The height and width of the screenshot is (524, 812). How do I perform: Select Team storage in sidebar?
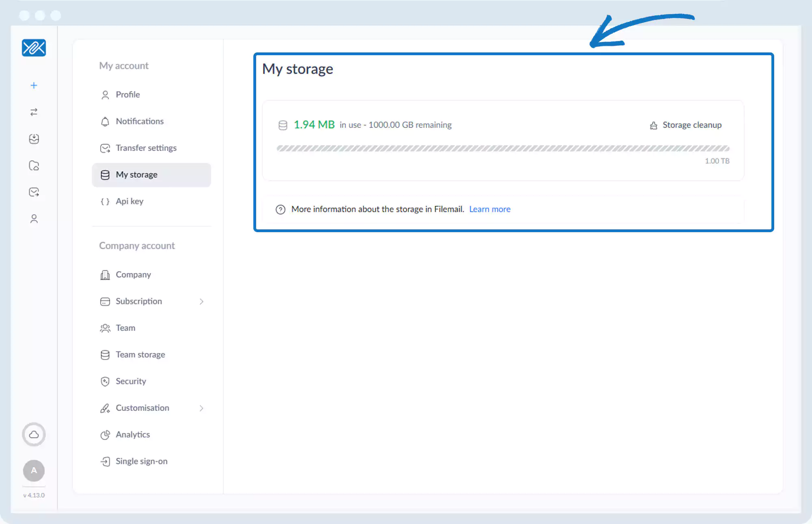coord(140,355)
